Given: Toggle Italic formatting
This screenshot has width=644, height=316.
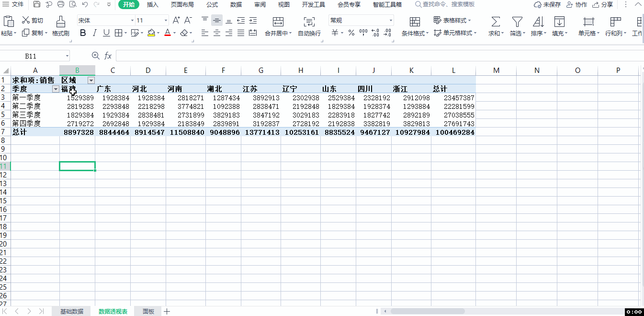Looking at the screenshot, I should point(94,33).
